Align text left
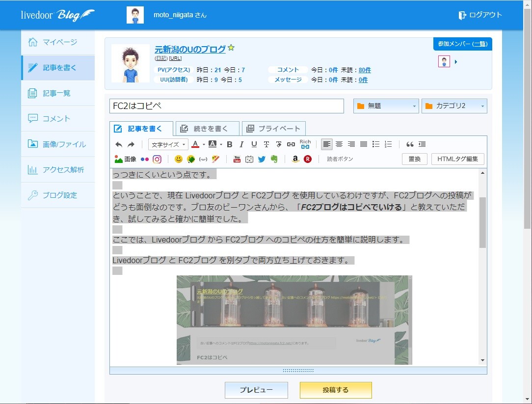532x404 pixels. click(x=327, y=144)
